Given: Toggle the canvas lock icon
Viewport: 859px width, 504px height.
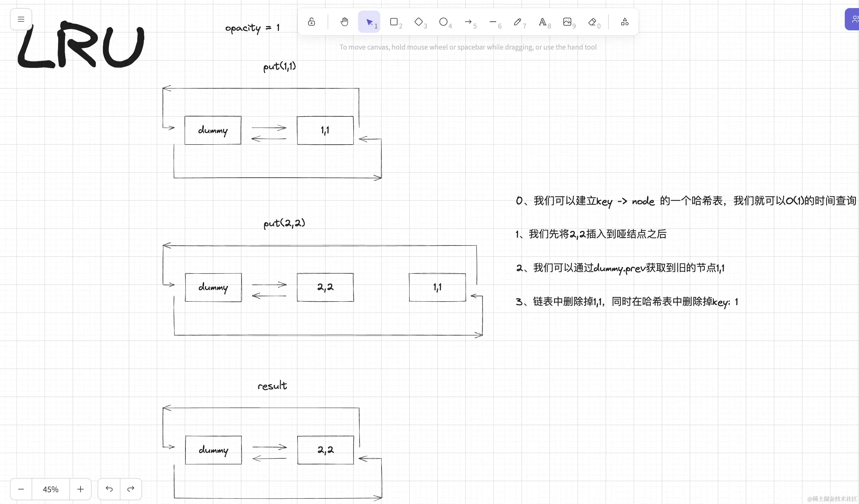Looking at the screenshot, I should click(311, 22).
